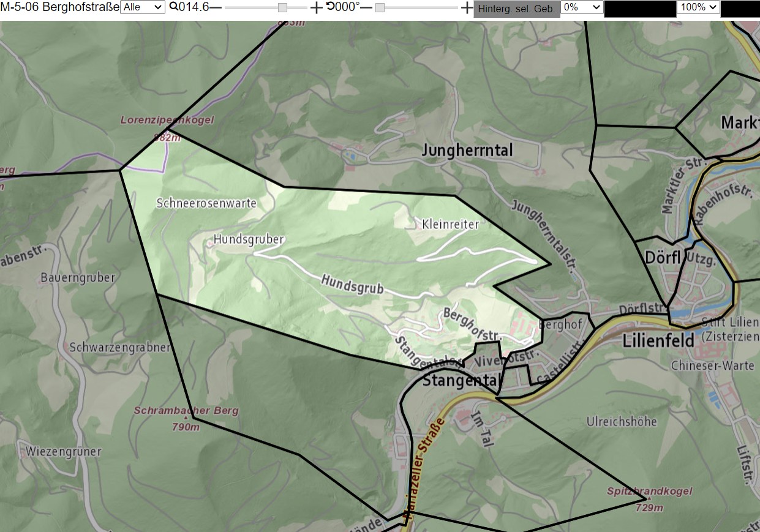Image resolution: width=760 pixels, height=532 pixels.
Task: Click the Schrambacher Berg peak label
Action: (186, 411)
